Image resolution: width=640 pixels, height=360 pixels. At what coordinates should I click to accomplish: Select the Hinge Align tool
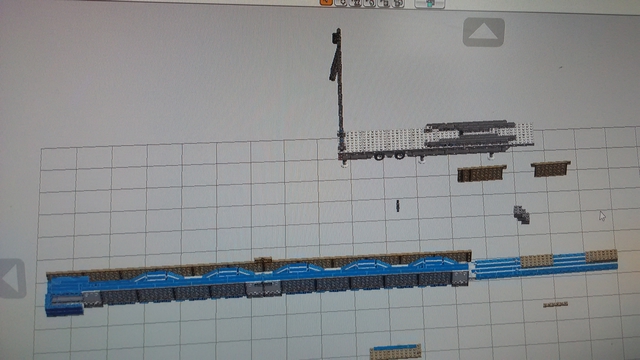pyautogui.click(x=369, y=3)
